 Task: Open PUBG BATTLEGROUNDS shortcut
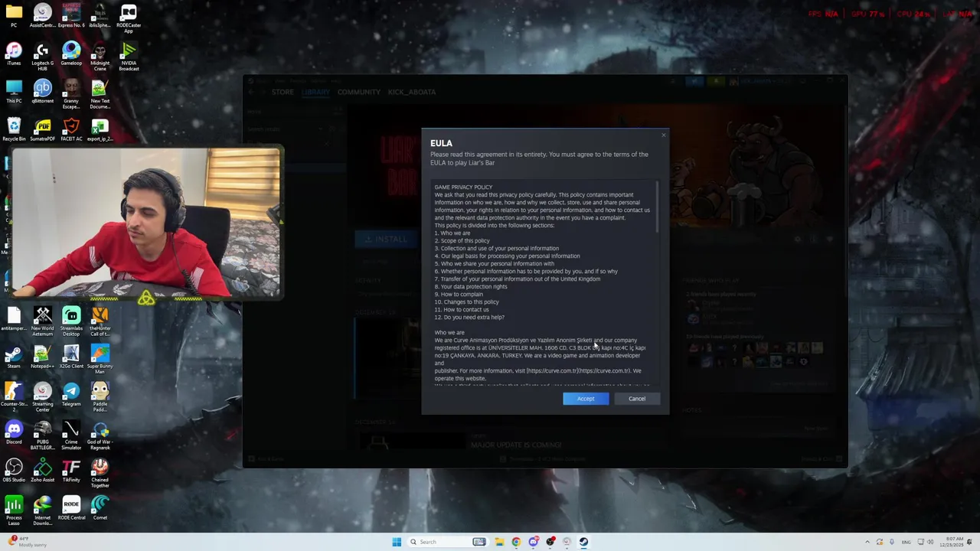42,435
